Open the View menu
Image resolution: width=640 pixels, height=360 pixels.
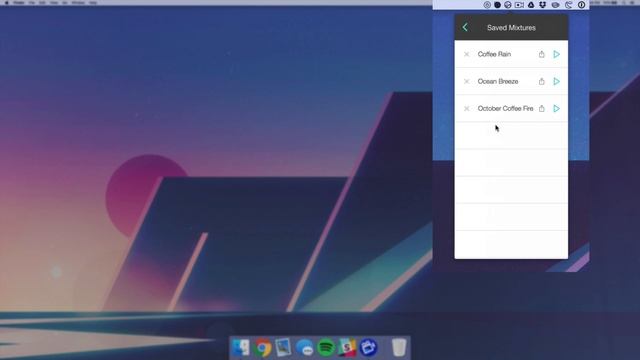pos(54,3)
